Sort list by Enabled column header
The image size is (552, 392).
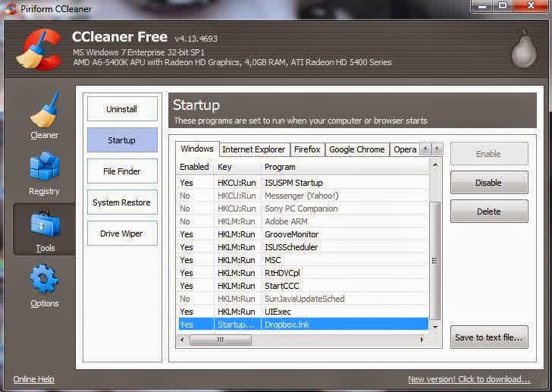coord(195,167)
